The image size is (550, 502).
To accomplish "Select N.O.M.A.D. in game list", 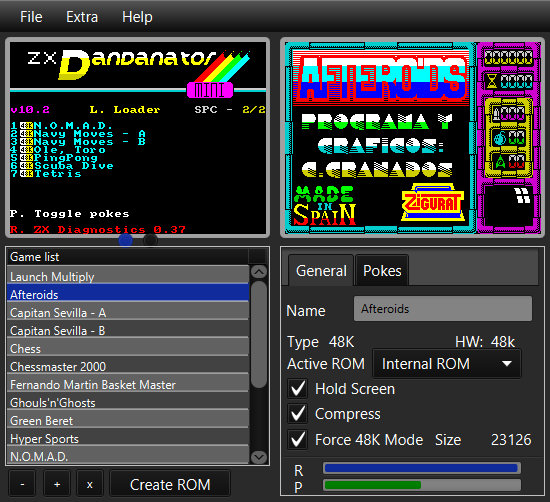I will [128, 455].
